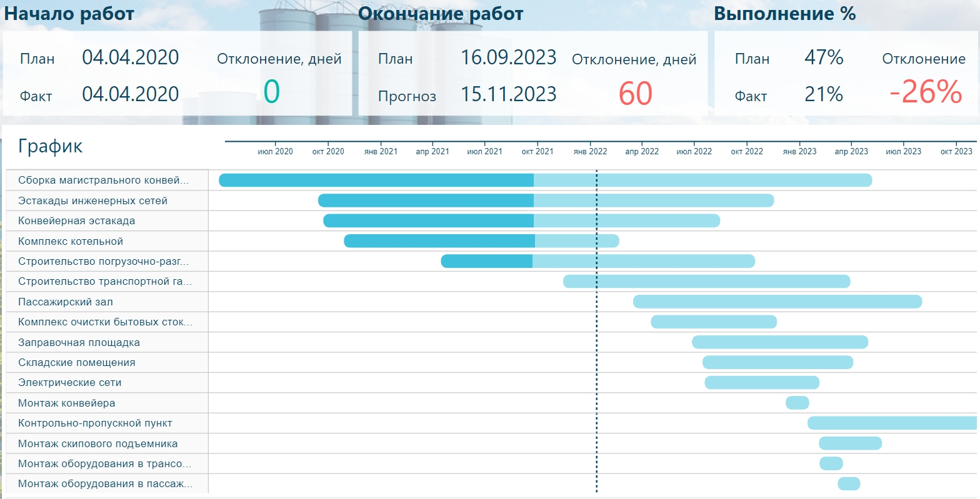Click the 'июл 2022' timeline label
The height and width of the screenshot is (499, 980).
pos(694,152)
